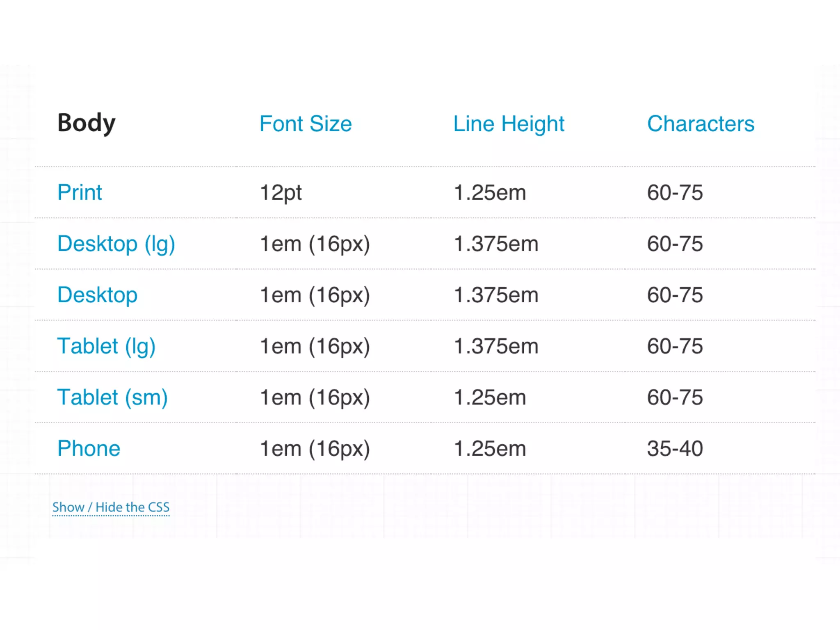The image size is (840, 630).
Task: Click the Print row label
Action: click(80, 192)
